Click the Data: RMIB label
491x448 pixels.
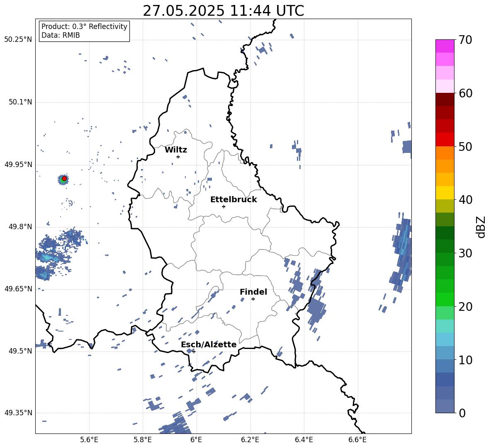[61, 35]
